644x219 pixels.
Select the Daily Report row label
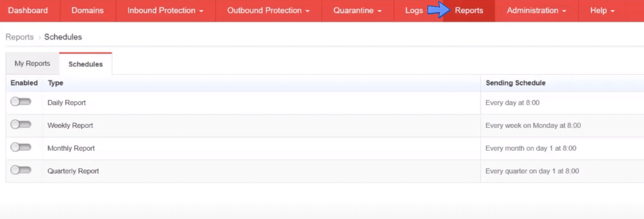67,103
